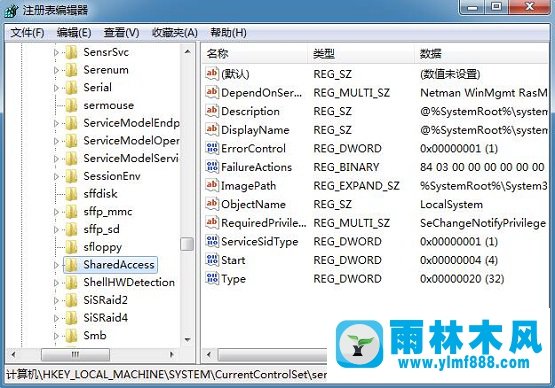Viewport: 555px width, 388px height.
Task: Click the registry path in status bar
Action: click(167, 374)
